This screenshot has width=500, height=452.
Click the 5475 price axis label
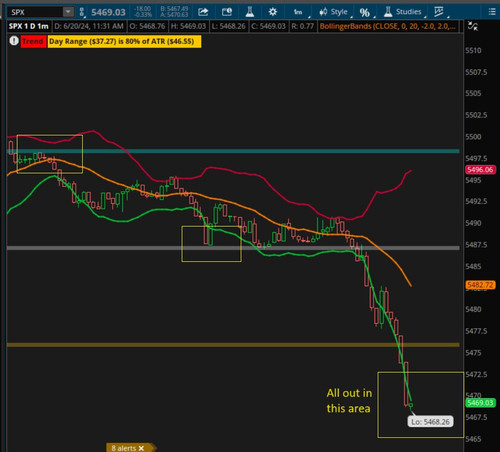[x=473, y=353]
